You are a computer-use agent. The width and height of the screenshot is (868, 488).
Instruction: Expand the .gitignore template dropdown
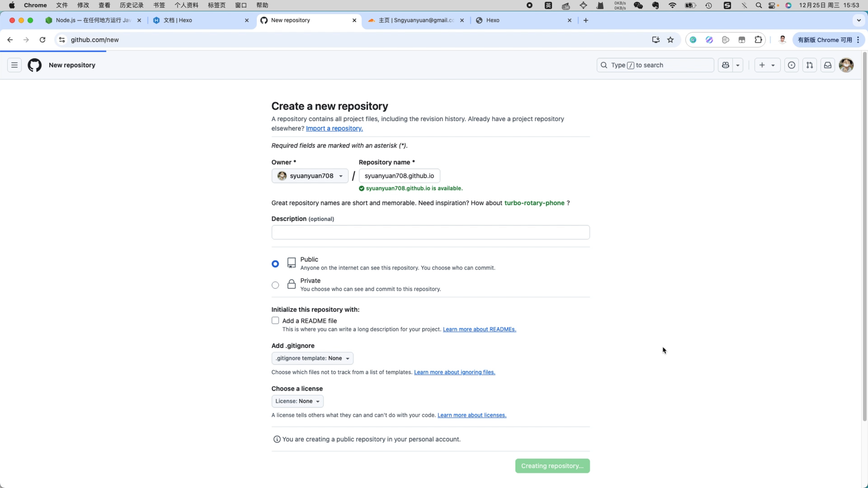tap(312, 358)
